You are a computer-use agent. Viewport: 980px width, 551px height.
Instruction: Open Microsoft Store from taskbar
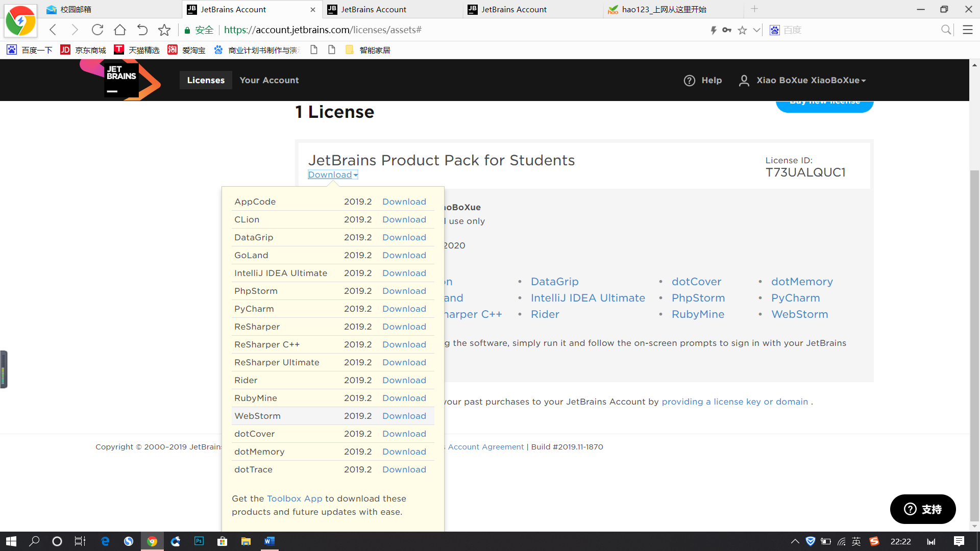tap(222, 541)
